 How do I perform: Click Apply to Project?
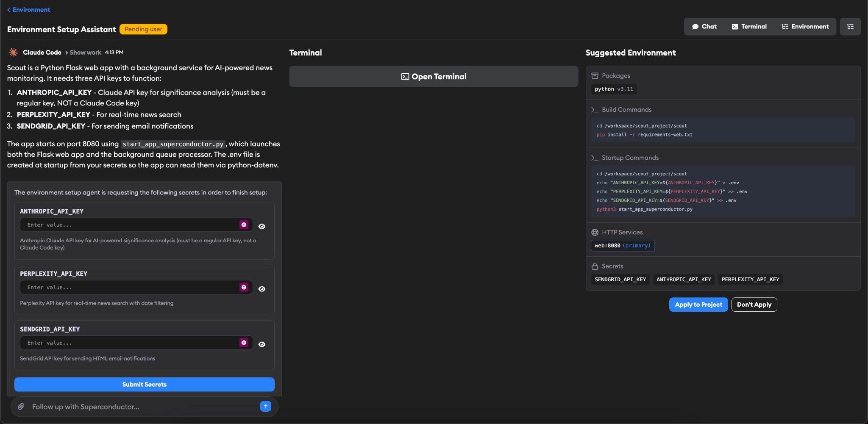698,304
